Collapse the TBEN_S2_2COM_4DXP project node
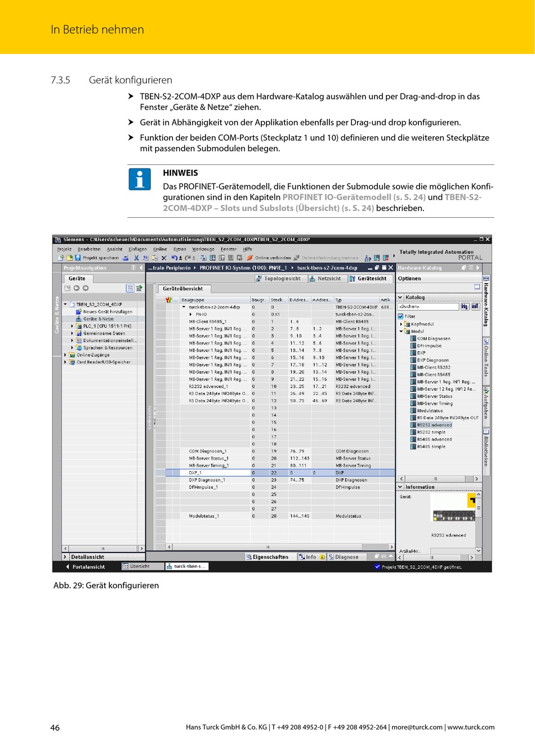The width and height of the screenshot is (535, 756). coord(65,304)
